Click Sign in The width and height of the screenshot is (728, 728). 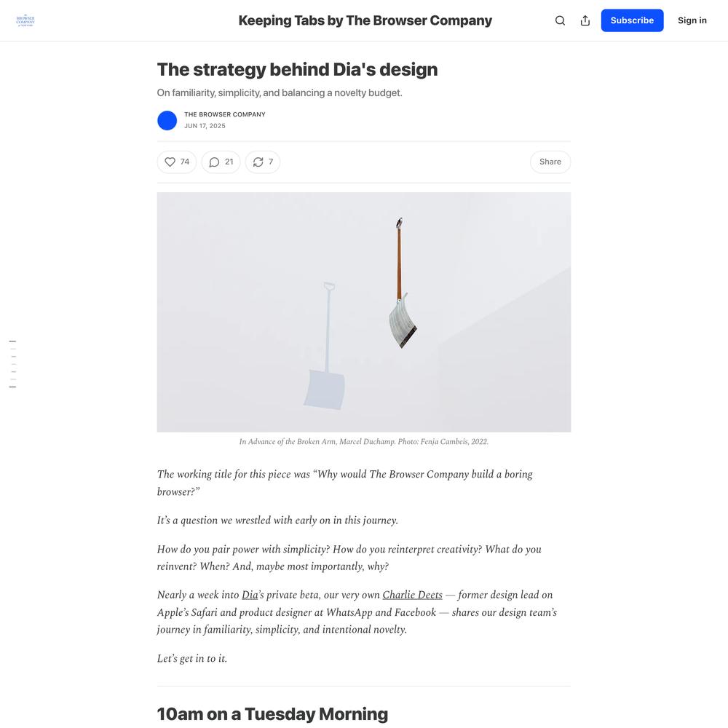pos(692,20)
